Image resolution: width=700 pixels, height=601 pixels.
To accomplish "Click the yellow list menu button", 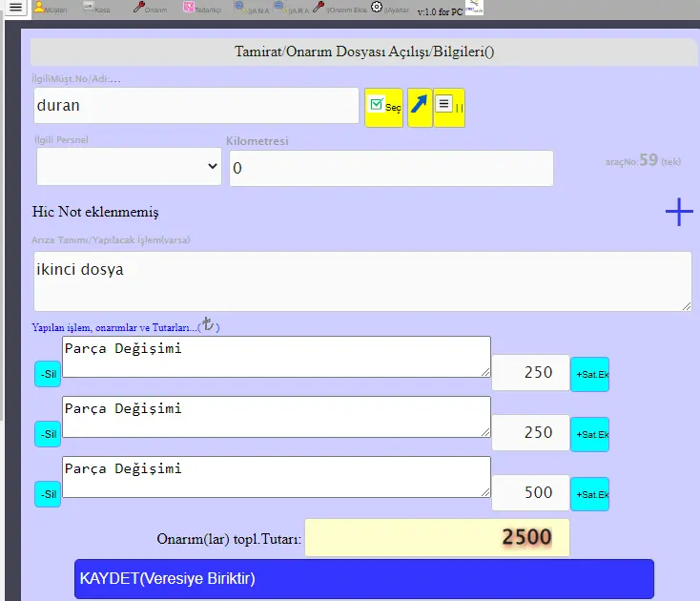I will tap(448, 107).
